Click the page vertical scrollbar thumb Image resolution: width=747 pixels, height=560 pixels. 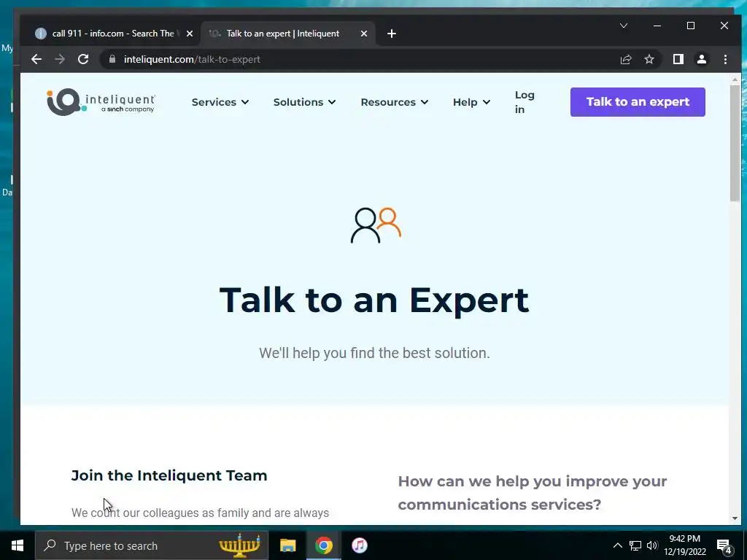(735, 143)
